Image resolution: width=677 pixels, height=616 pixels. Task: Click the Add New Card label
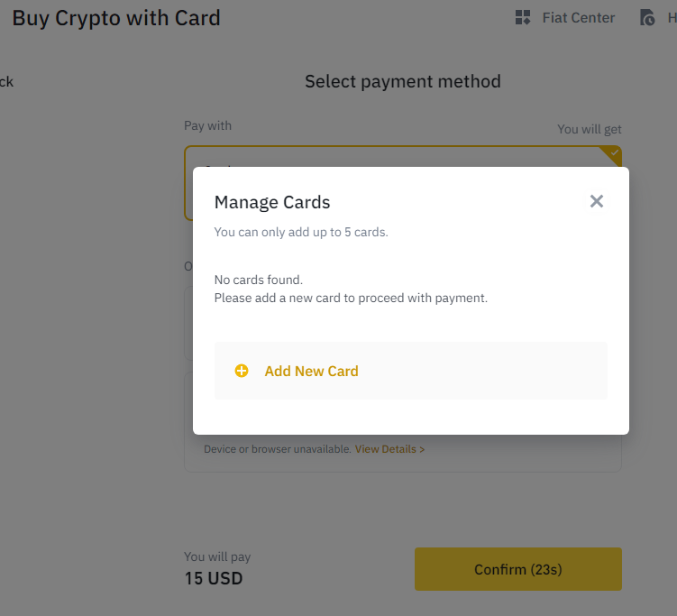(x=311, y=371)
